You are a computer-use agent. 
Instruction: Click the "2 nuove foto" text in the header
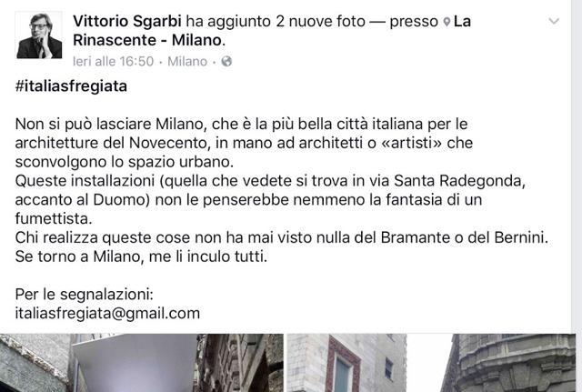[321, 22]
